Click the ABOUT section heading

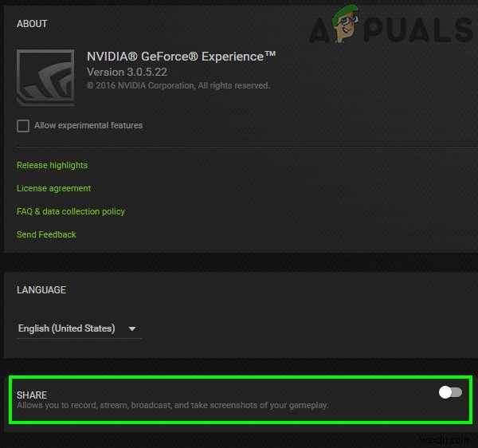32,24
